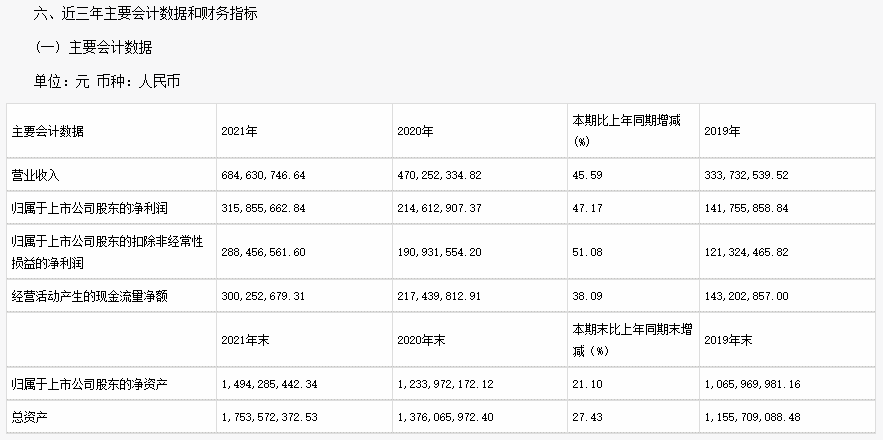Select total assets value 1,753,572,372.53

coord(270,417)
